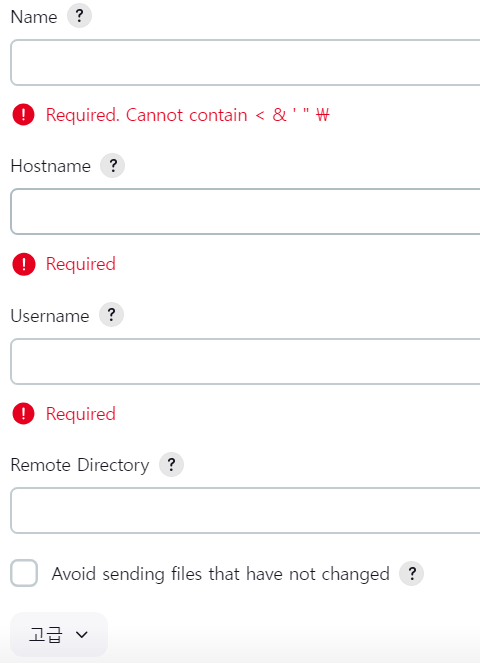Click the 'Avoid sending files' checkbox label text
This screenshot has width=480, height=671.
pyautogui.click(x=220, y=574)
